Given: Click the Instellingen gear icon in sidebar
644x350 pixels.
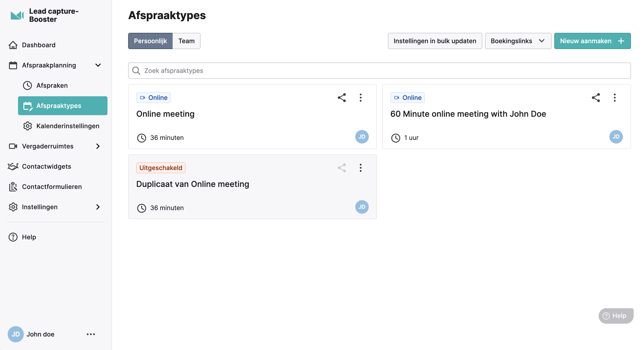Looking at the screenshot, I should [x=13, y=207].
